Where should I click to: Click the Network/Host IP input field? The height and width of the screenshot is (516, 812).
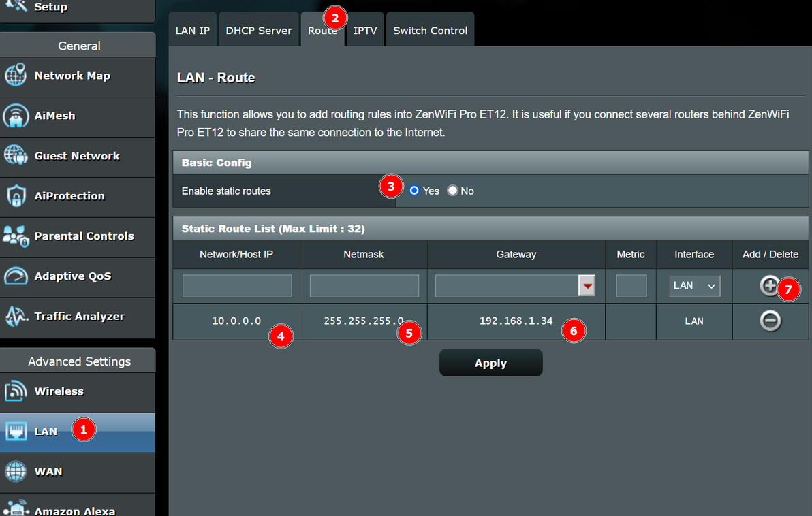pos(236,286)
